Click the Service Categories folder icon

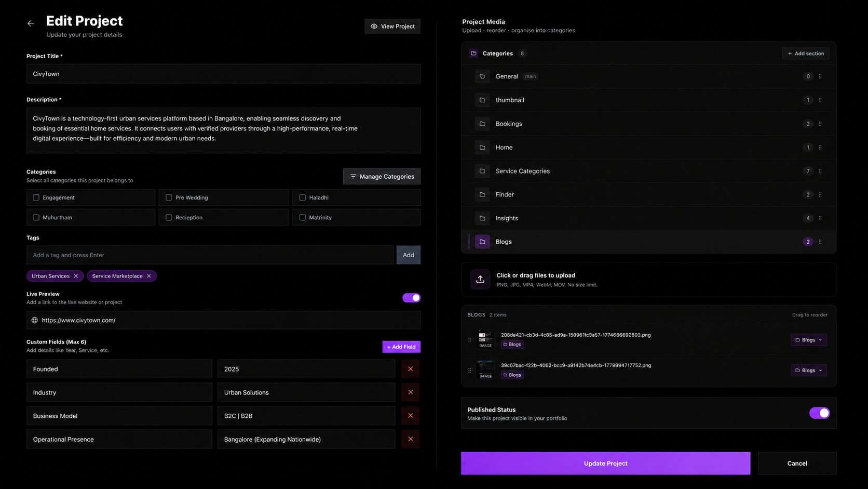[482, 171]
